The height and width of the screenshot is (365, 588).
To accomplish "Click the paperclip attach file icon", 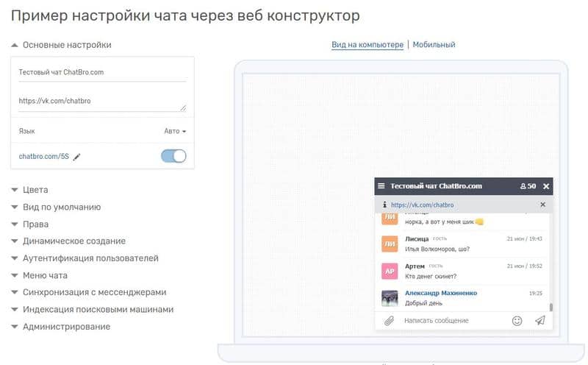I will pos(389,321).
